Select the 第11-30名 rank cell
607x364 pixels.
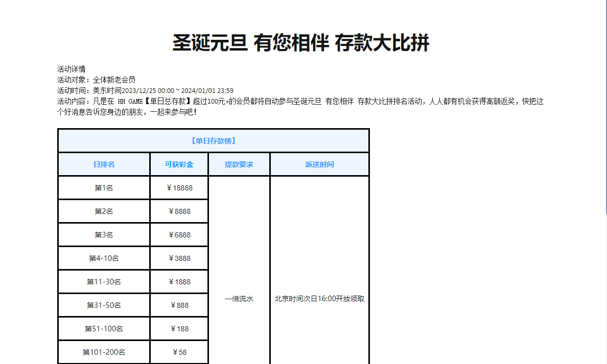click(104, 282)
